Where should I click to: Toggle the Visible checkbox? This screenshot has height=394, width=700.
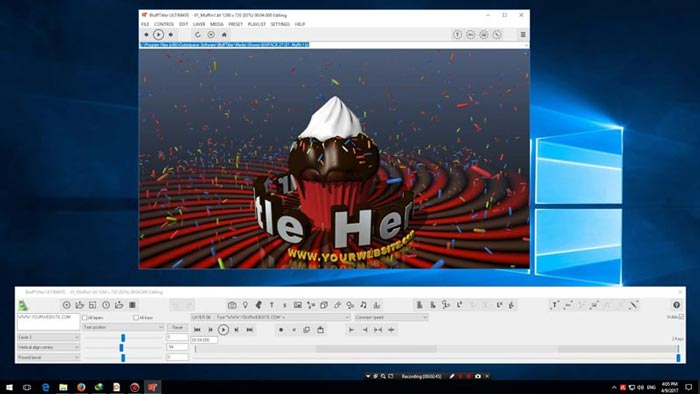click(681, 316)
